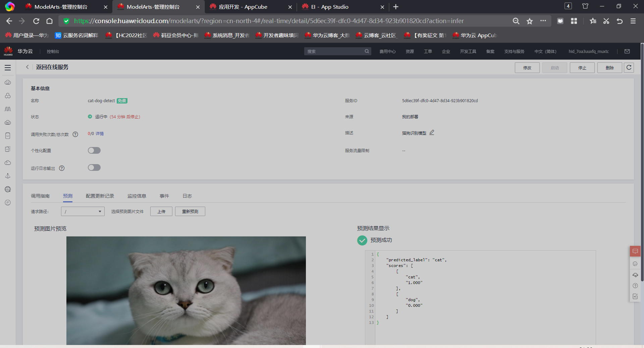Open the reading mode book icon

tap(560, 21)
